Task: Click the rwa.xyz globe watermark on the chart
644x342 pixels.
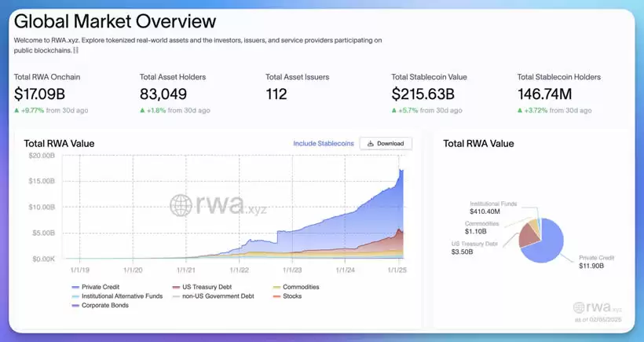Action: pos(181,206)
